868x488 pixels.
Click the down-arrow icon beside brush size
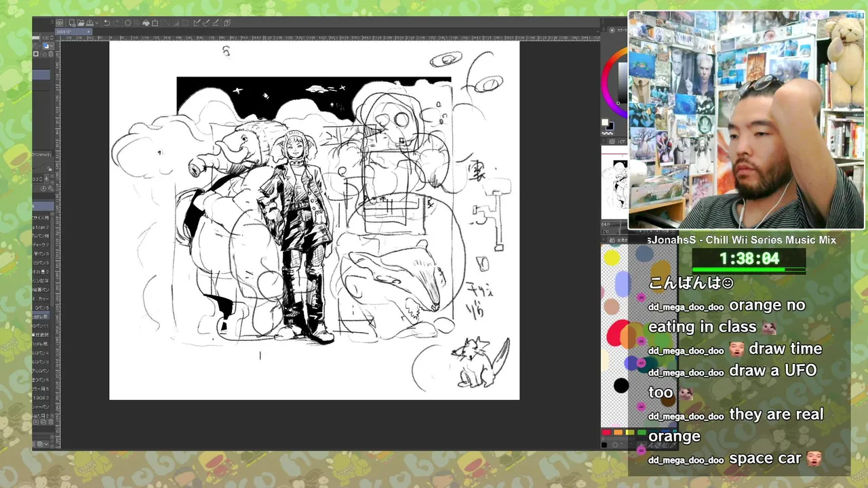click(46, 178)
